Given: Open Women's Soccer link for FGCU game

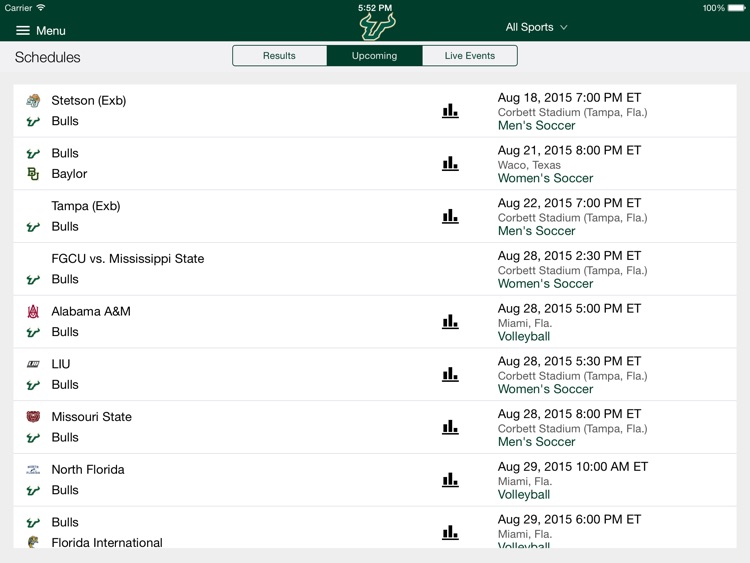Looking at the screenshot, I should [545, 284].
